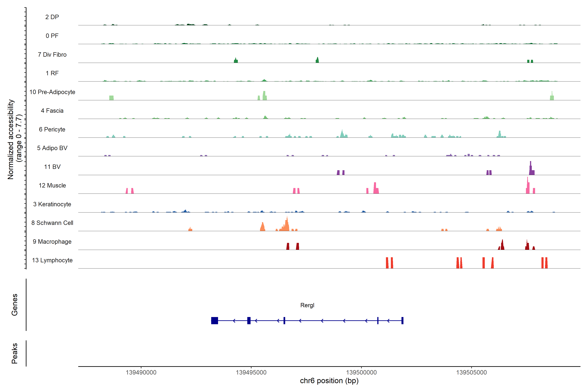Viewport: 588px width, 392px height.
Task: Click the chr6 position (bp) axis title
Action: coord(329,381)
